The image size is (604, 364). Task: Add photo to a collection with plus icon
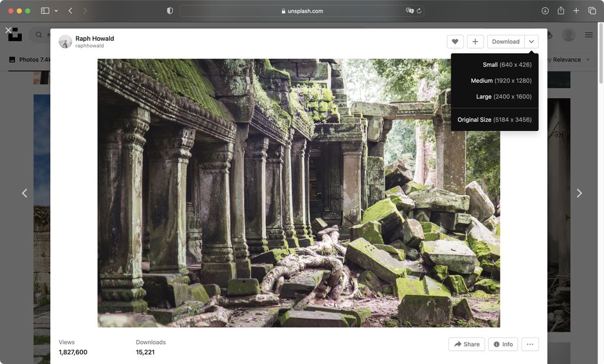[x=475, y=41]
